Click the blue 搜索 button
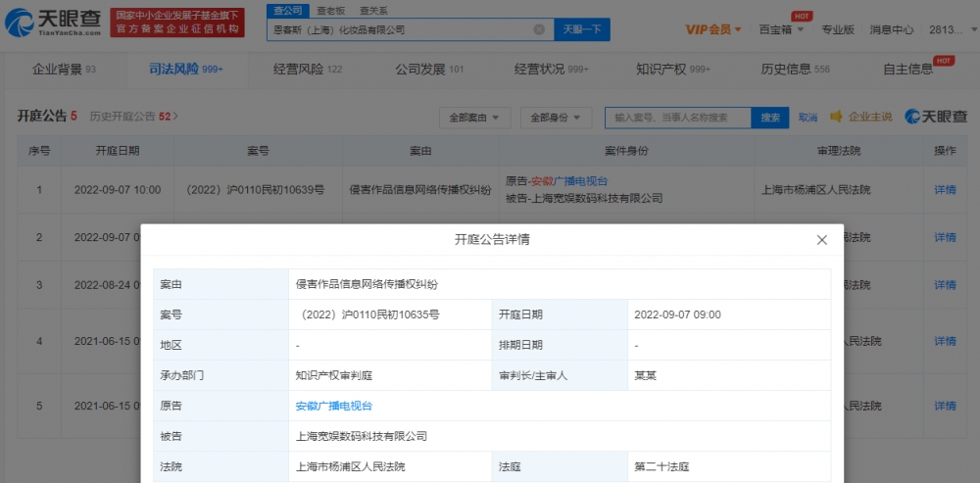 click(770, 118)
